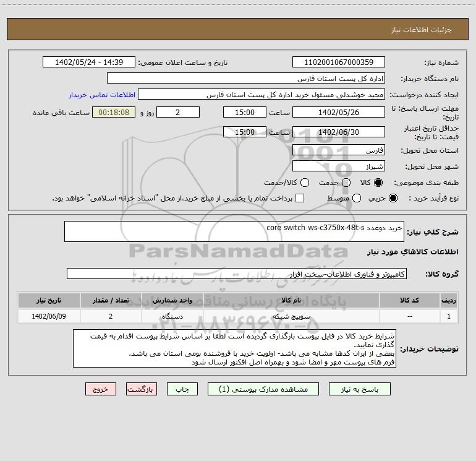The width and height of the screenshot is (476, 461).
Task: Click the buyer name field اداره کل پست استان فارس
Action: [x=246, y=78]
